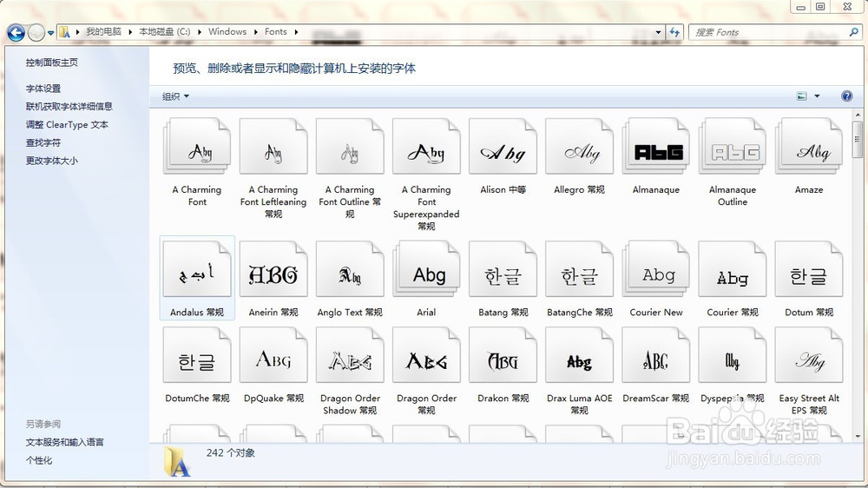Open 更改字体大小 link

click(51, 161)
